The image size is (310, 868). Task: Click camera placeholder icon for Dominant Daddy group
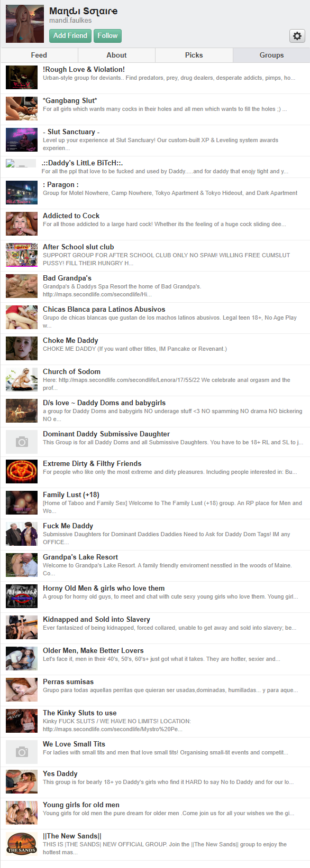(x=22, y=442)
